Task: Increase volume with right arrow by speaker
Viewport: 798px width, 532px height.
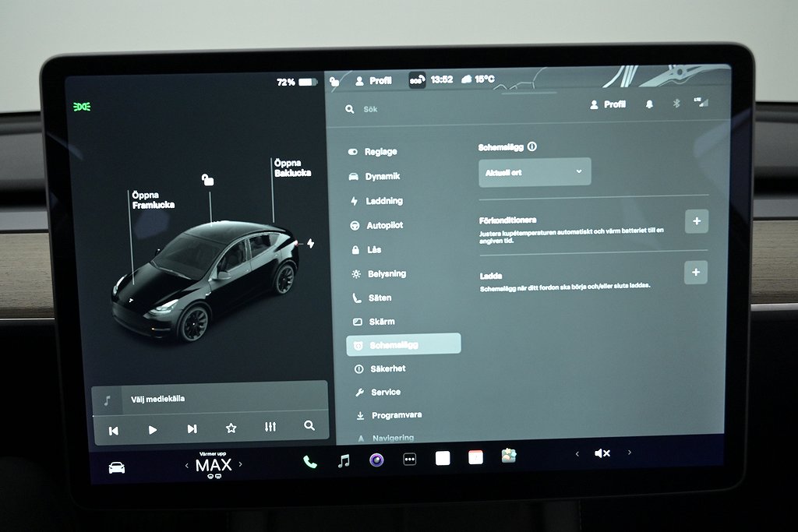Action: click(630, 452)
